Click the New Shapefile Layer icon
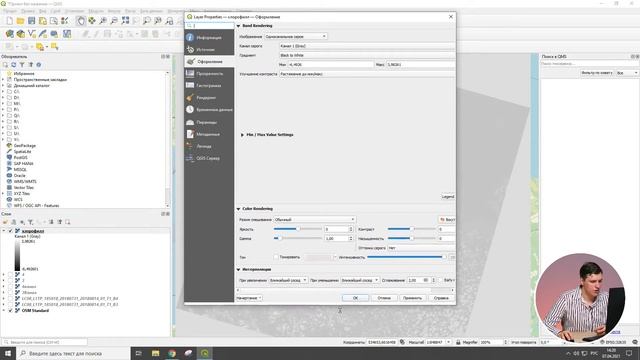This screenshot has width=640, height=360. 31,34
